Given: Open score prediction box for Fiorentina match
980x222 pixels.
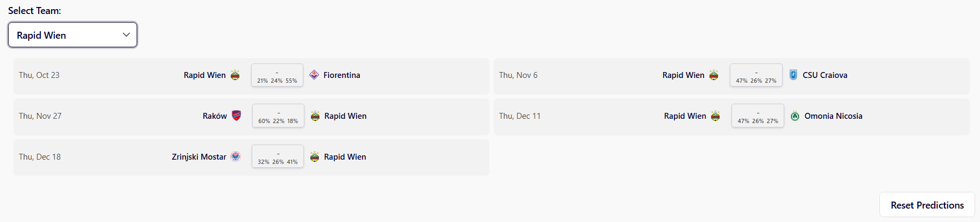Looking at the screenshot, I should click(x=277, y=75).
